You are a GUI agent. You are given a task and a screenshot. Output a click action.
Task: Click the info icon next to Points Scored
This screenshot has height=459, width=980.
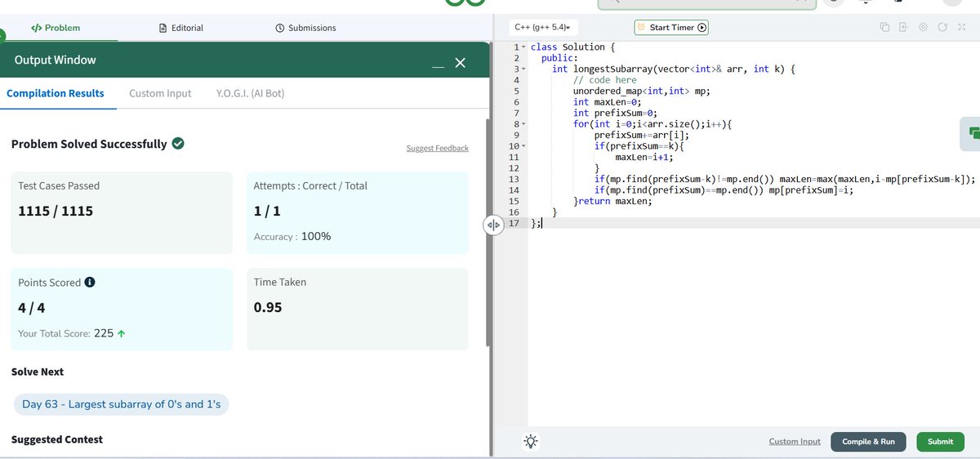click(90, 283)
